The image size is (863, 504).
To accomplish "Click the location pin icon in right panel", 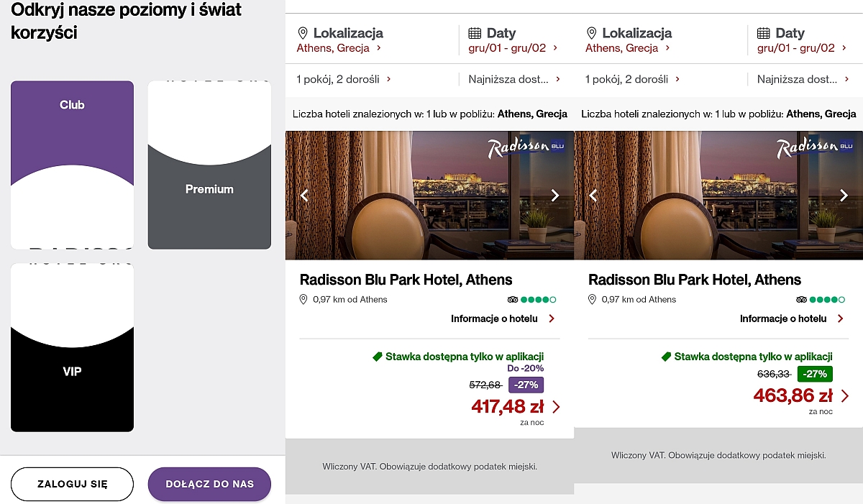I will (x=592, y=33).
